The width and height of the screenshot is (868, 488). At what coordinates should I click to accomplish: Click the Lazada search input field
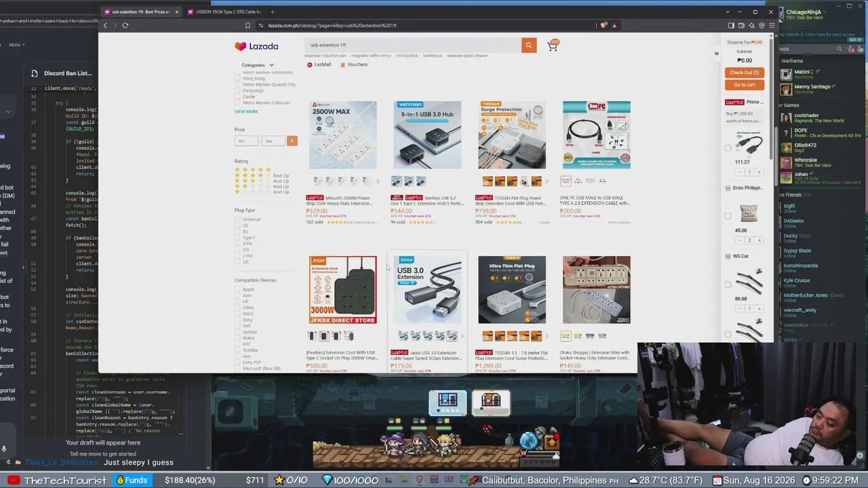(x=412, y=45)
